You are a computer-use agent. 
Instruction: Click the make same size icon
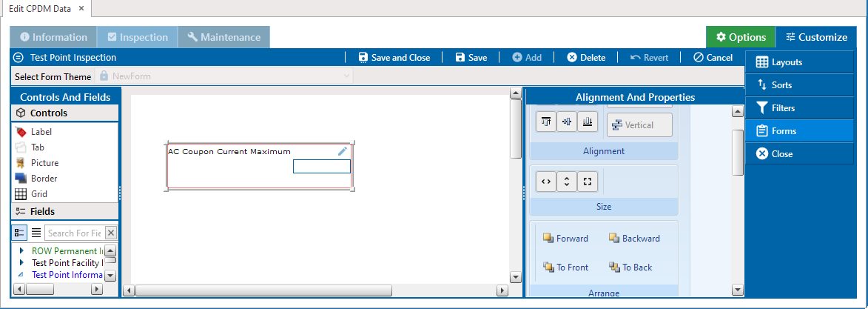[586, 181]
